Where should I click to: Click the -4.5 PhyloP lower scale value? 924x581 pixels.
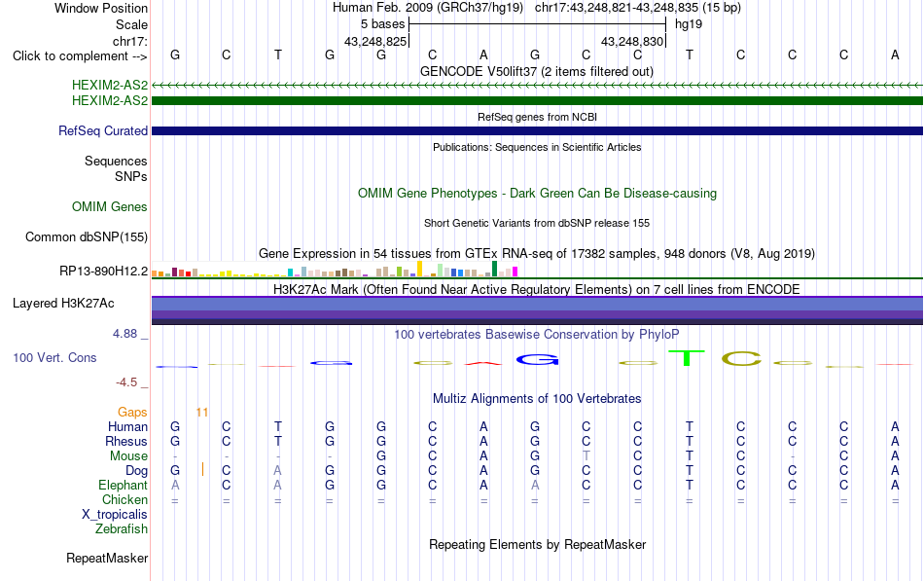(x=126, y=382)
